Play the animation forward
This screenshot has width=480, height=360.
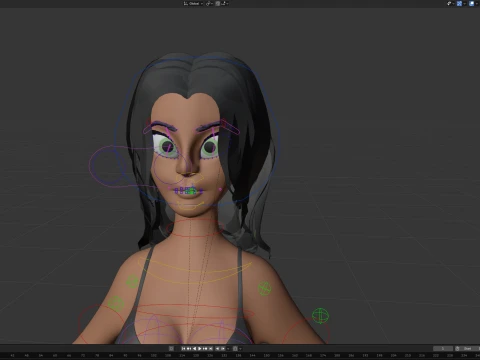coord(200,349)
